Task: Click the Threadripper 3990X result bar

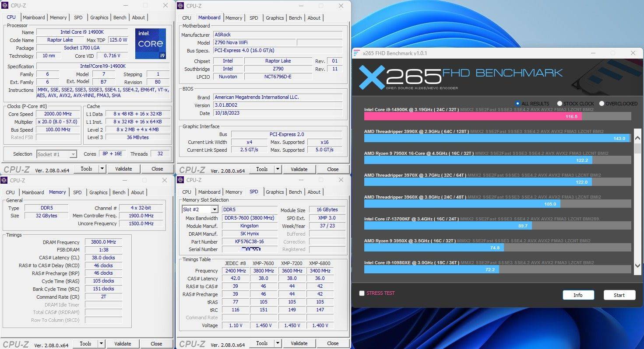Action: 497,138
